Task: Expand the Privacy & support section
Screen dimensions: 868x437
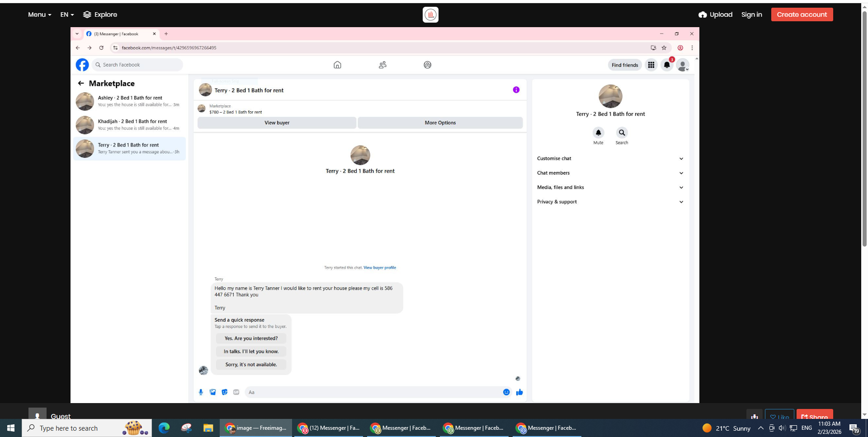Action: pos(610,202)
